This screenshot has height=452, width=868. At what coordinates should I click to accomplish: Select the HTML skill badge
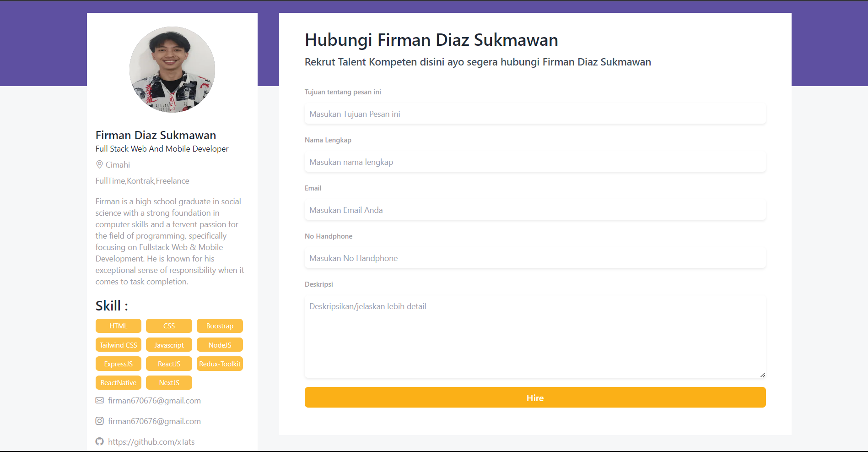pyautogui.click(x=118, y=326)
